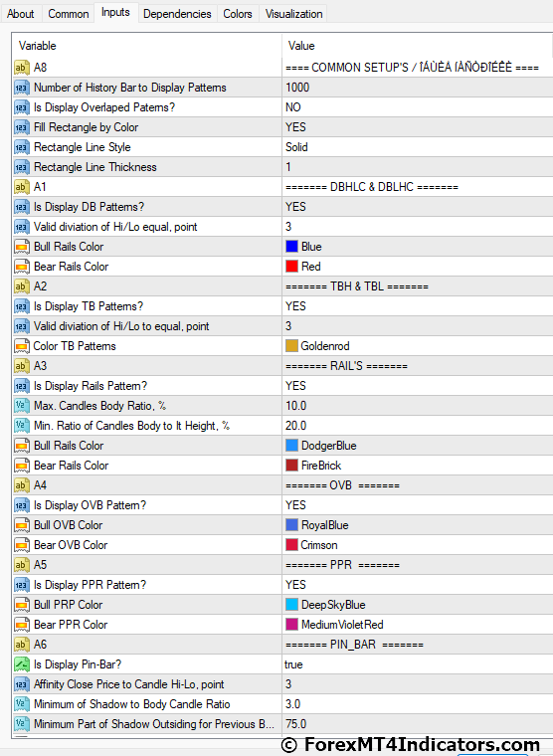Screen dimensions: 553x756
Task: Click integer icon for Number of History Bar
Action: [21, 88]
